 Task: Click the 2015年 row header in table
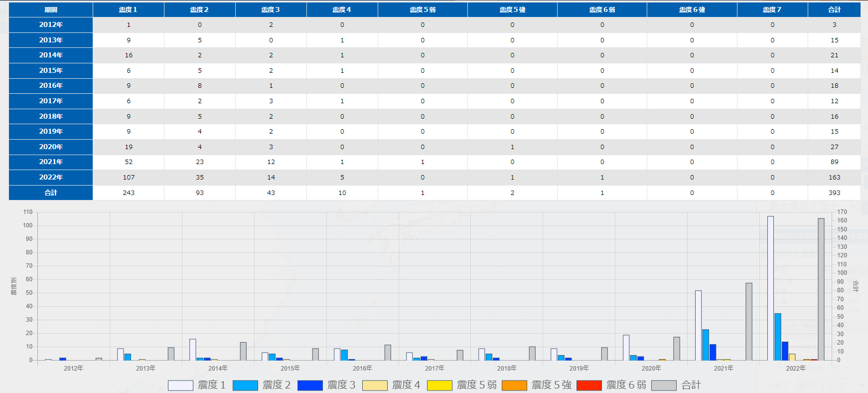(51, 70)
